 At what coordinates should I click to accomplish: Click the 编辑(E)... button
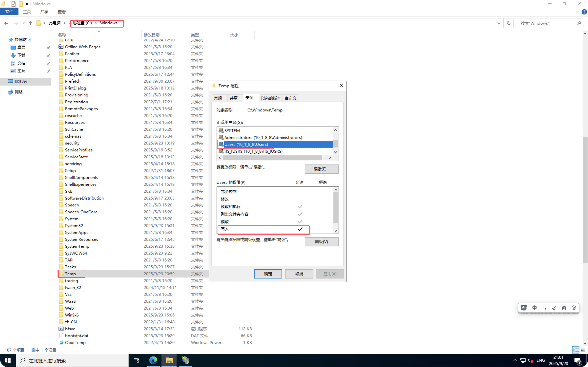click(321, 169)
